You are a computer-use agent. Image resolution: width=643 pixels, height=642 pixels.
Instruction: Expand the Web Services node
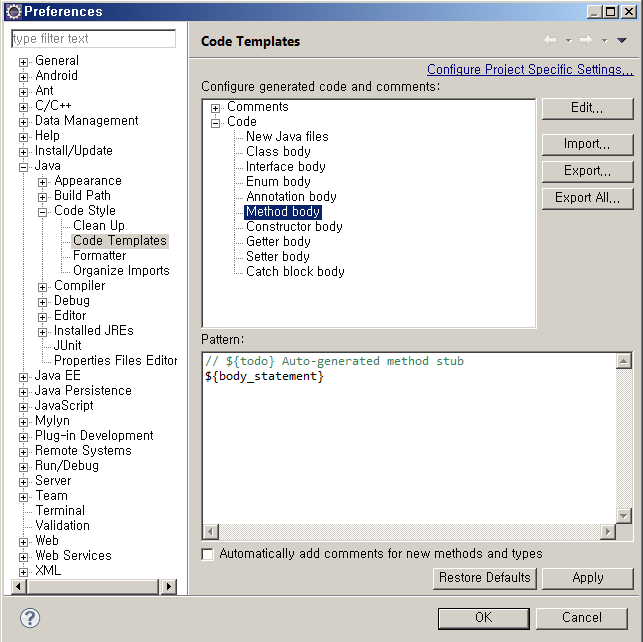[23, 557]
